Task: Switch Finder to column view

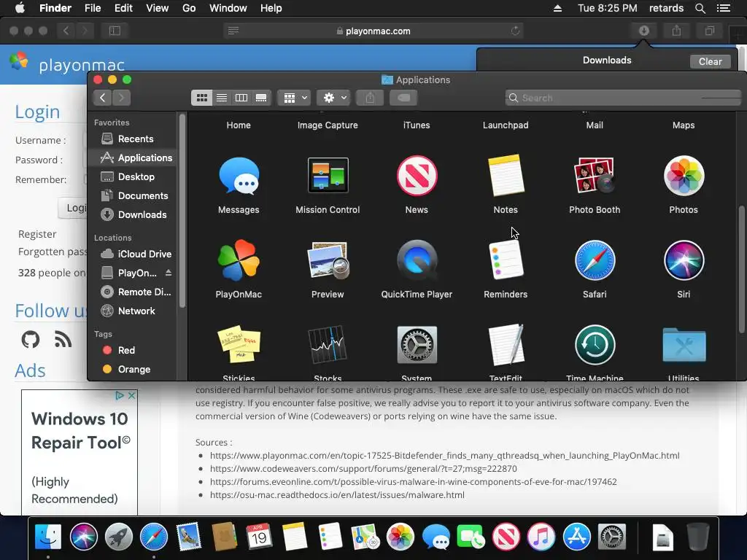Action: [241, 98]
